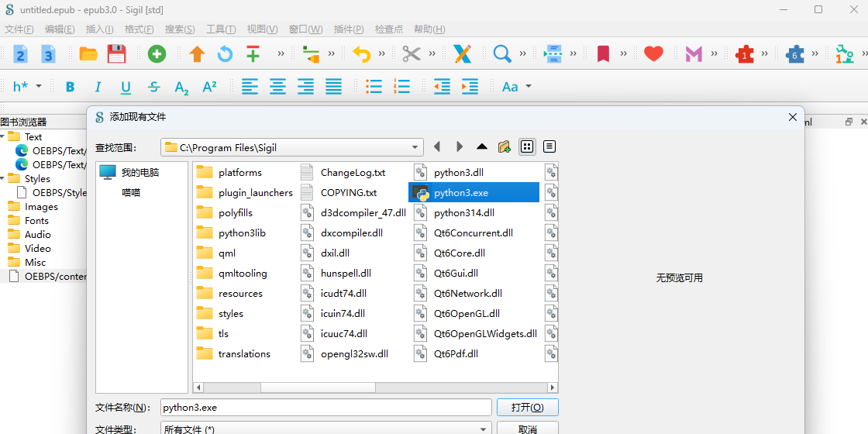Click the pink M metadata editor icon
Image resolution: width=868 pixels, height=434 pixels.
pos(694,53)
